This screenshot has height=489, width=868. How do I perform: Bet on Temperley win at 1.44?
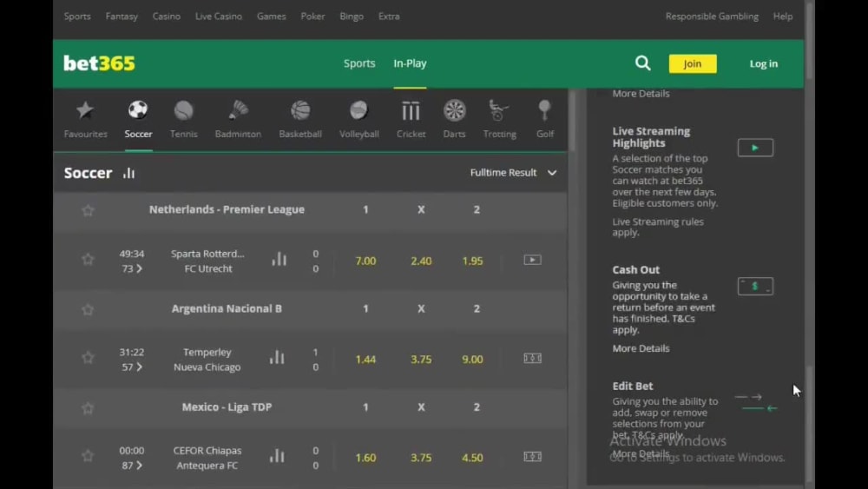[365, 360]
